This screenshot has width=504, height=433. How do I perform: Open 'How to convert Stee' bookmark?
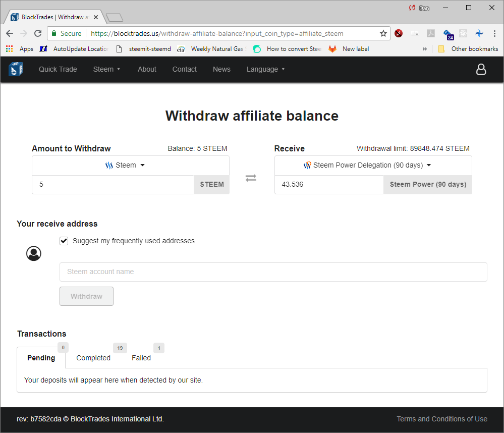(x=287, y=49)
